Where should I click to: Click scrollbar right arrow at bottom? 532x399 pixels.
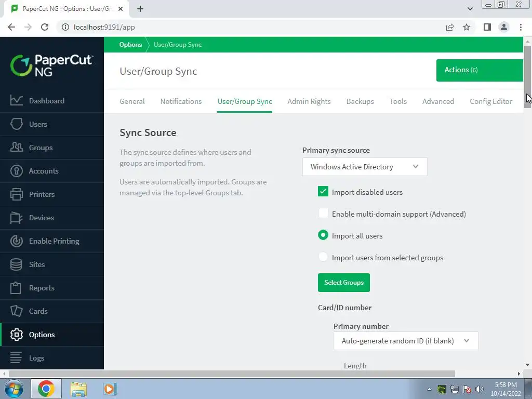(519, 374)
